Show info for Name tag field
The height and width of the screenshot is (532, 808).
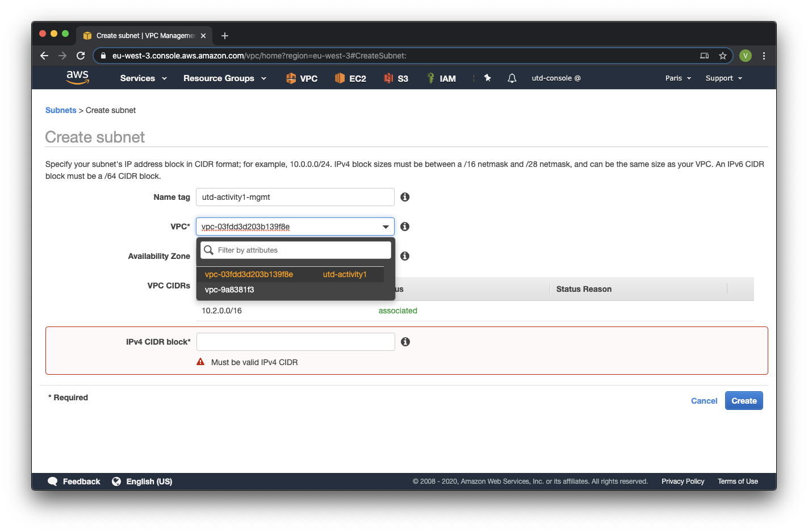pos(405,197)
